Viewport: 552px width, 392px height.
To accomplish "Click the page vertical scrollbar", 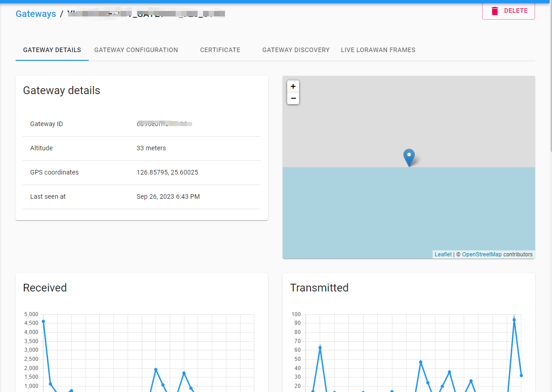I will 550,78.
